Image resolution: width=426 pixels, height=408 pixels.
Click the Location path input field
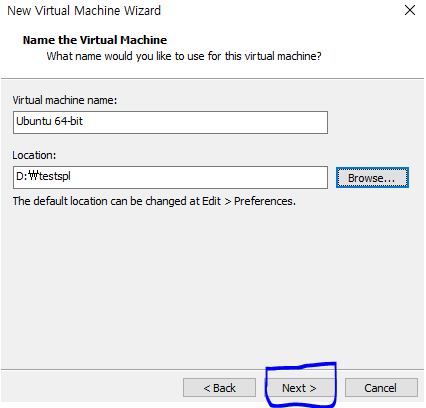[x=170, y=178]
